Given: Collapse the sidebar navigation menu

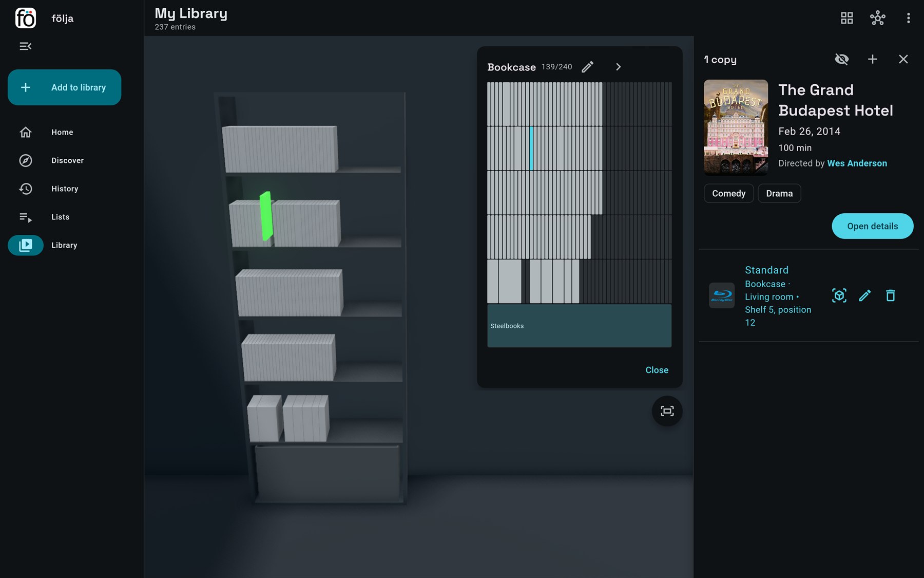Looking at the screenshot, I should click(26, 46).
